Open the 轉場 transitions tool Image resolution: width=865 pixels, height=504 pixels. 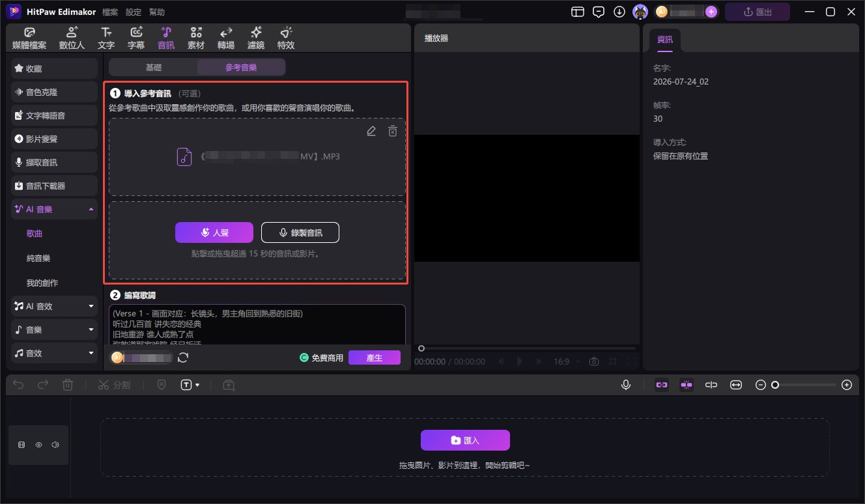[226, 38]
